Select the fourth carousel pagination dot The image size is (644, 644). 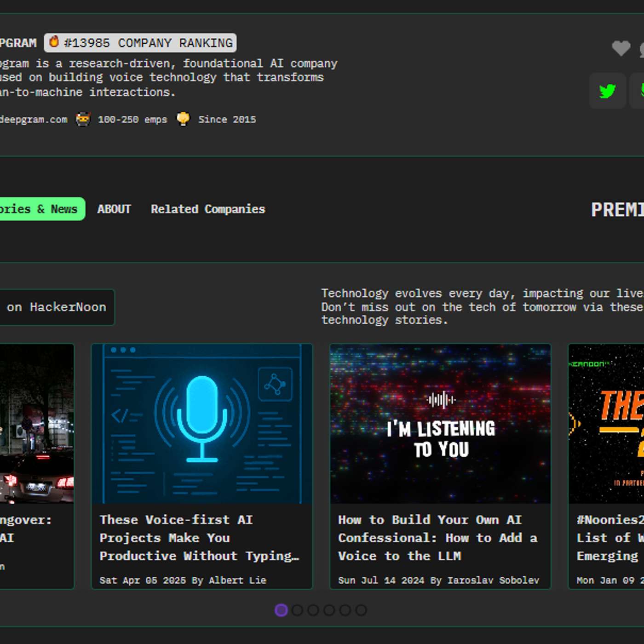click(x=329, y=610)
